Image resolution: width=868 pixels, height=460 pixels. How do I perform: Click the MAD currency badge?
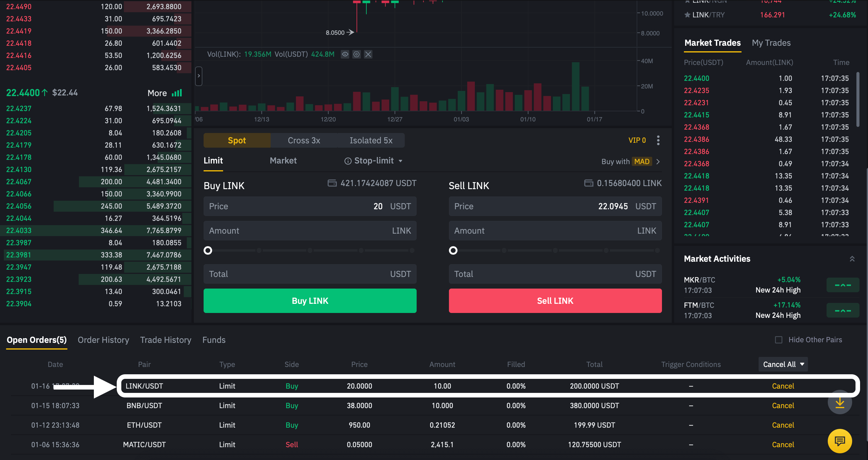pos(642,162)
